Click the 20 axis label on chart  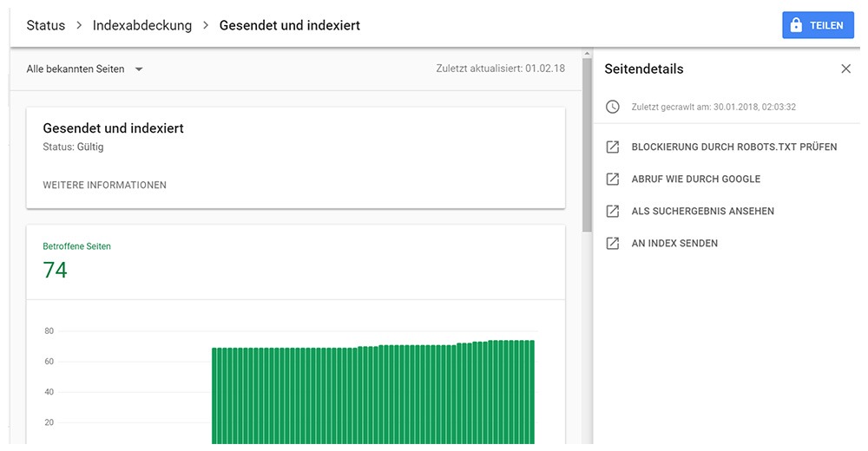coord(49,422)
